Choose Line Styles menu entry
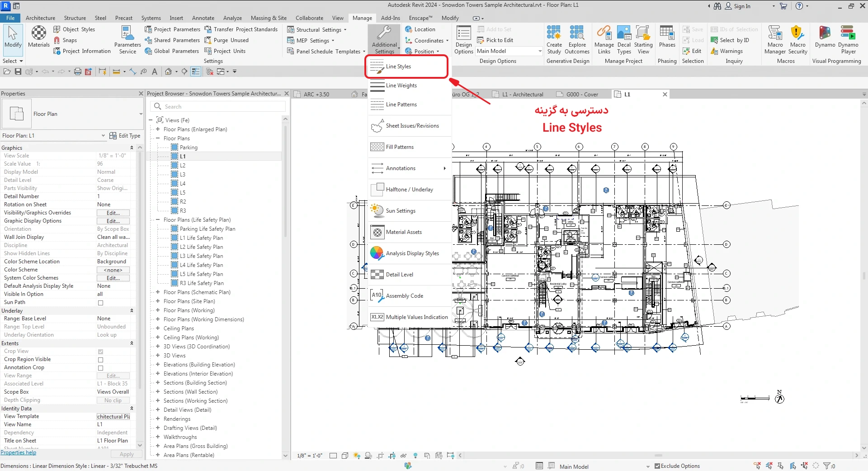868x471 pixels. [398, 67]
